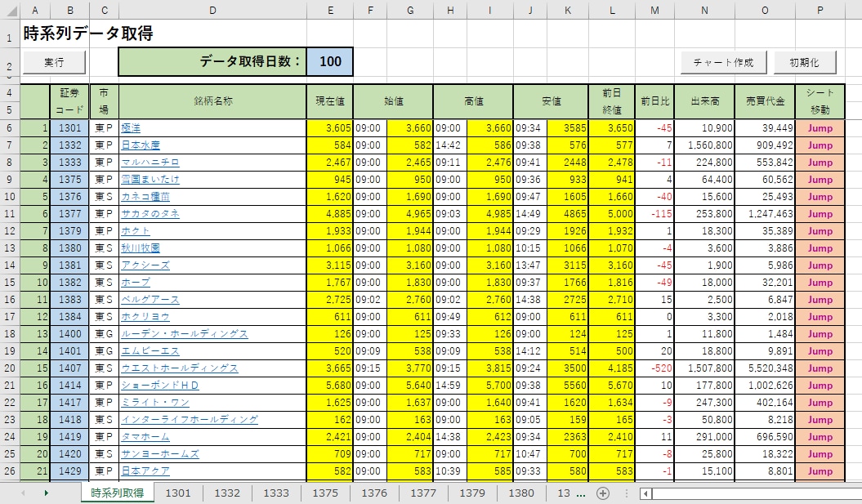Select the high price cell 5,700
The image size is (862, 504).
pos(489,386)
